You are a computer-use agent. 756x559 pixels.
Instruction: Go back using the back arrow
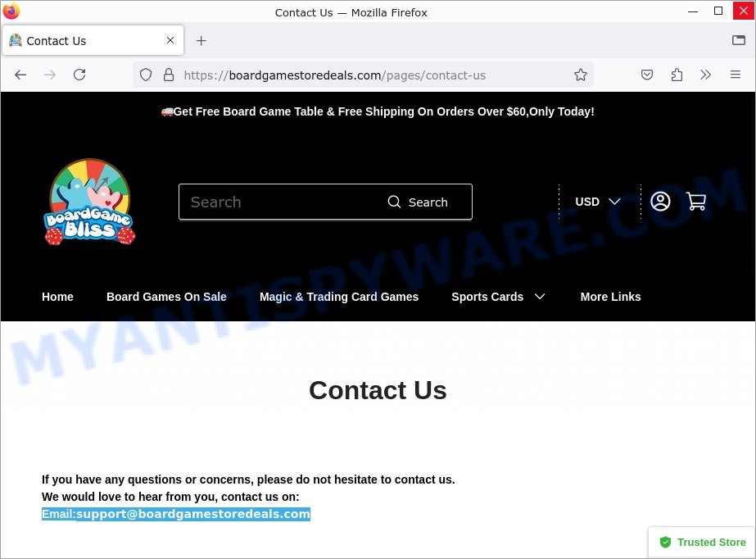coord(20,75)
